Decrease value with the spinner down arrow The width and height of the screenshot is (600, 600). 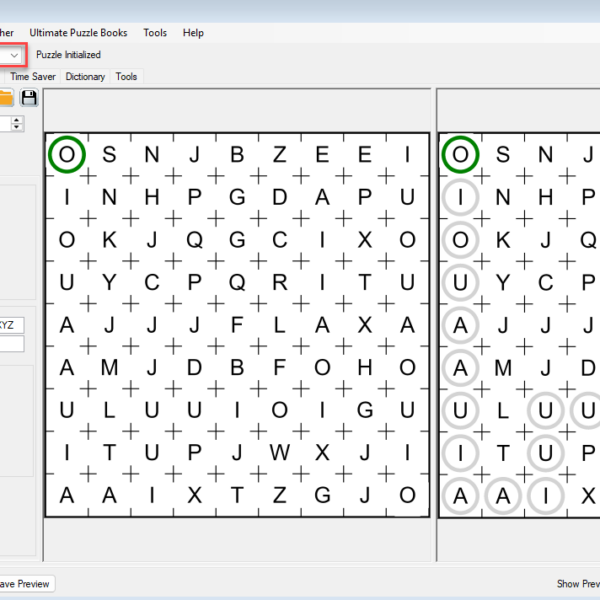tap(17, 128)
